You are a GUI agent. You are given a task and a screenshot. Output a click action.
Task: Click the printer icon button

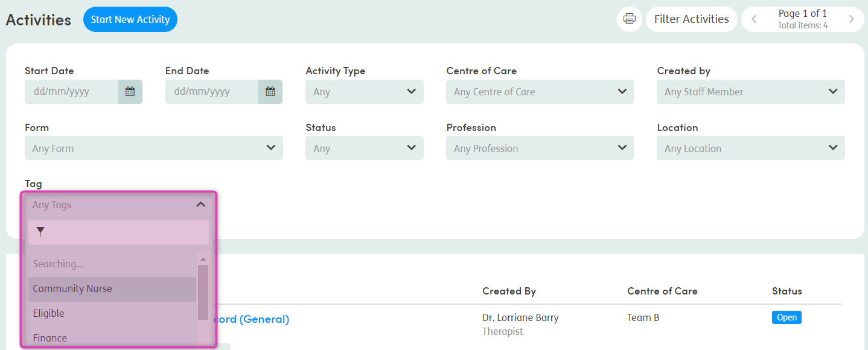point(630,19)
